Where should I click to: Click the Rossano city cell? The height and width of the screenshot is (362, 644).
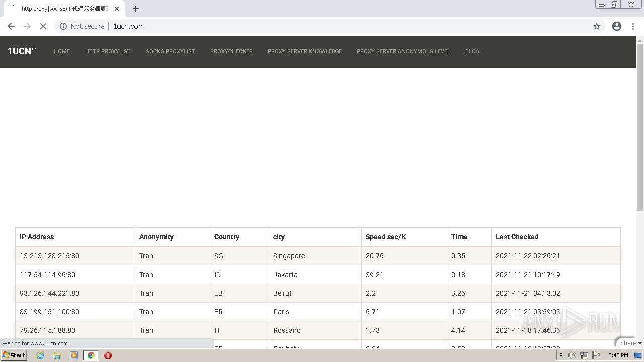(315, 330)
